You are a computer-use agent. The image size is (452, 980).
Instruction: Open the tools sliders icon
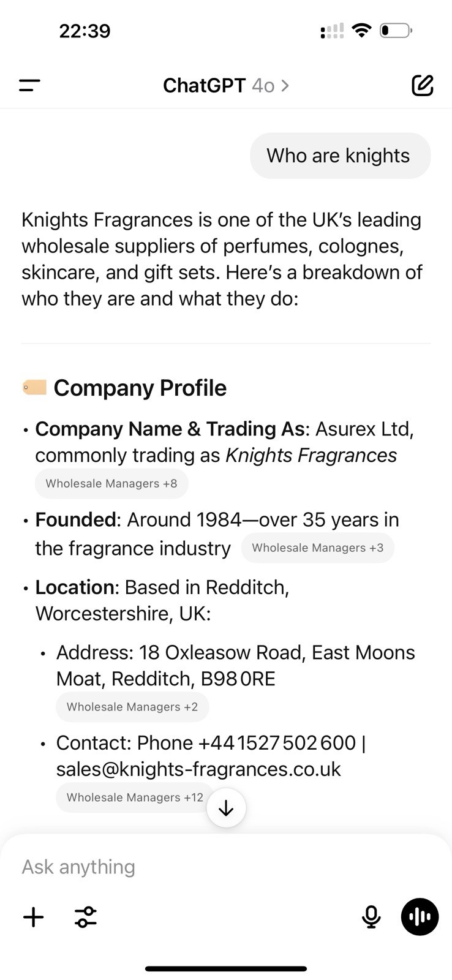(86, 917)
